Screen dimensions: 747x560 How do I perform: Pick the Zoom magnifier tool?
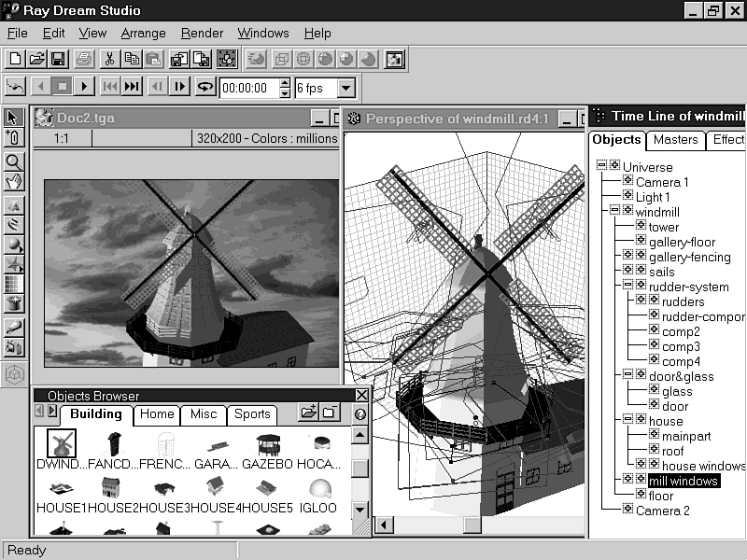14,161
